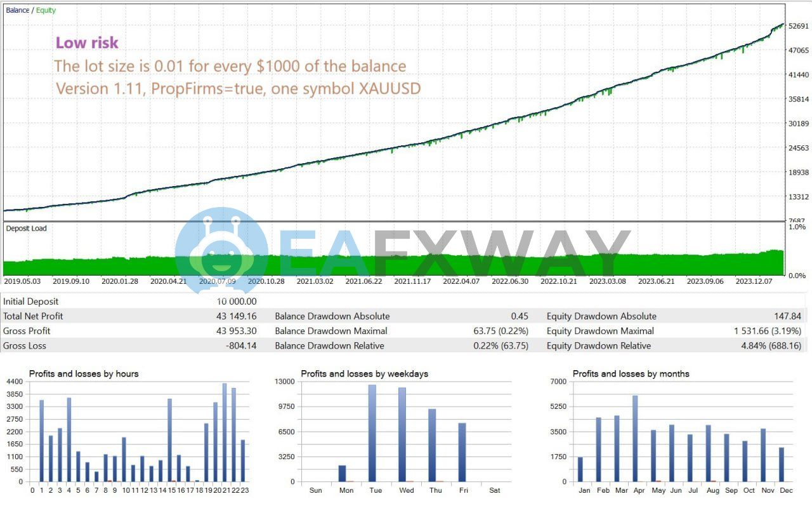Click the 'Equity Drawdown Maximal' label
The height and width of the screenshot is (508, 812).
coord(600,331)
